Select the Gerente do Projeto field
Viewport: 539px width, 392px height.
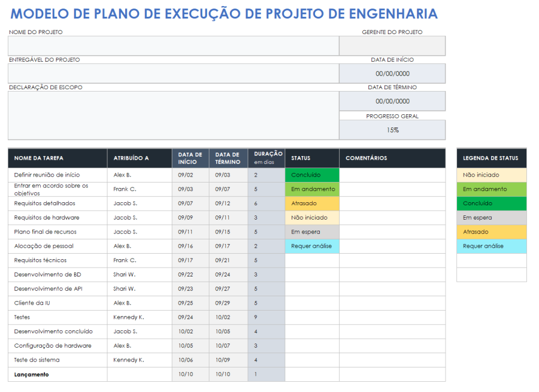[x=392, y=45]
